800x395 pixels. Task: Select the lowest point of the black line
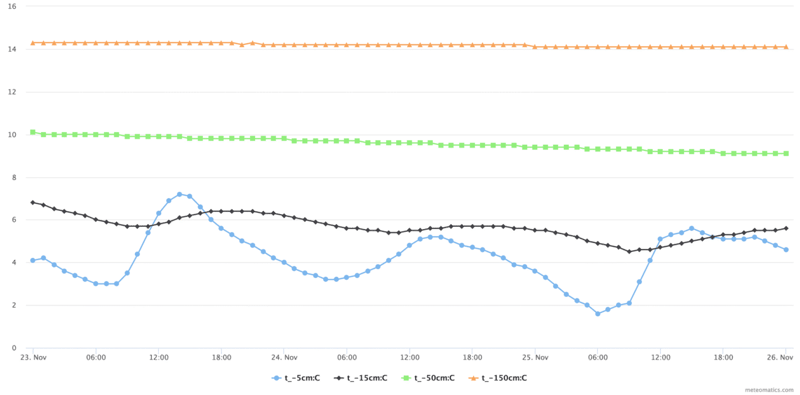click(629, 252)
